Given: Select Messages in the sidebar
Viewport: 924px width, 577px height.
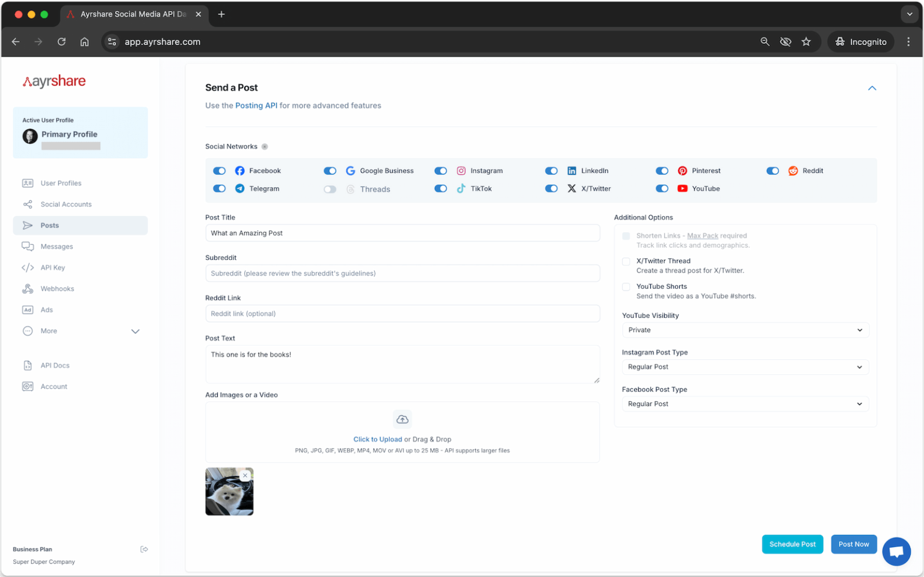Looking at the screenshot, I should pyautogui.click(x=55, y=246).
